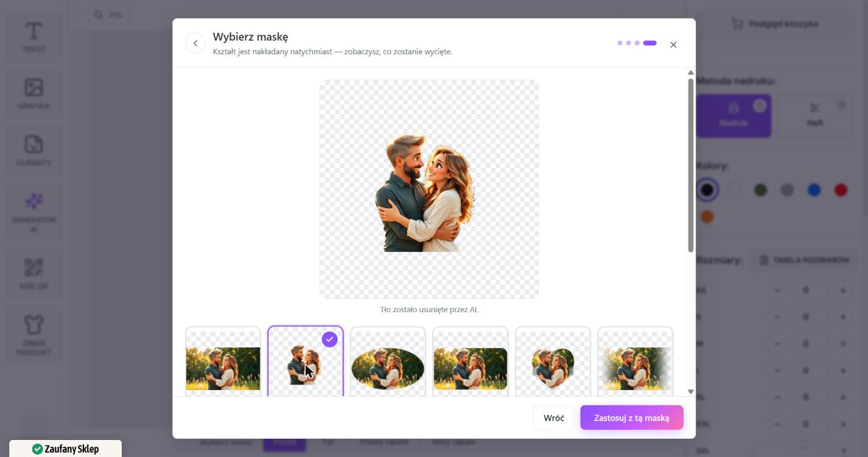Pick the red color swatch in Kolory

point(841,190)
